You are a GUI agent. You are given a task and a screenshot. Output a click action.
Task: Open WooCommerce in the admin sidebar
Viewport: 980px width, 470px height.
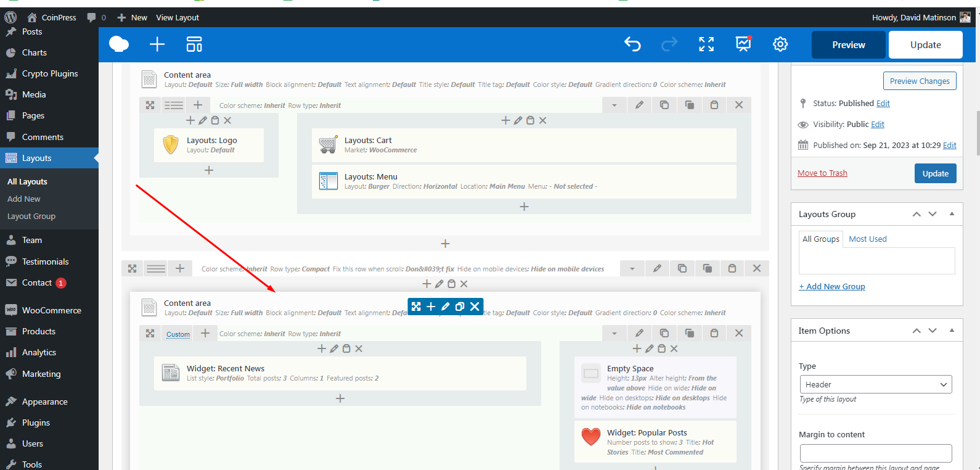pos(51,310)
